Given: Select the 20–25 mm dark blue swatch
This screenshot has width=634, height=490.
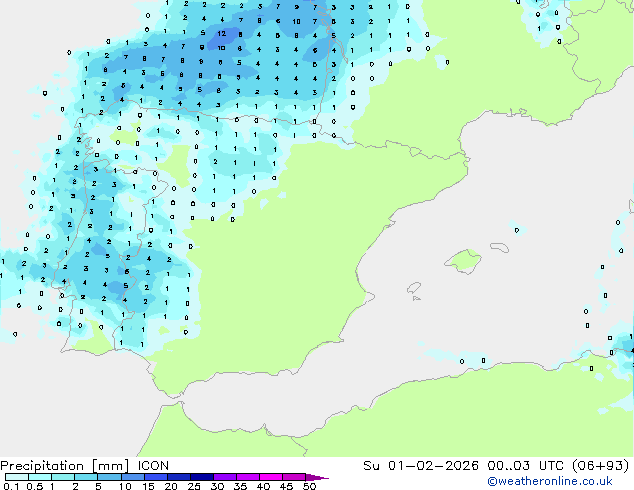Looking at the screenshot, I should point(178,477).
